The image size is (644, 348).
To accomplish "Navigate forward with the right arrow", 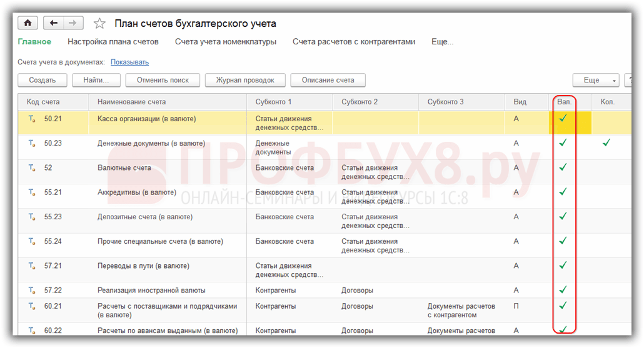I will 73,23.
